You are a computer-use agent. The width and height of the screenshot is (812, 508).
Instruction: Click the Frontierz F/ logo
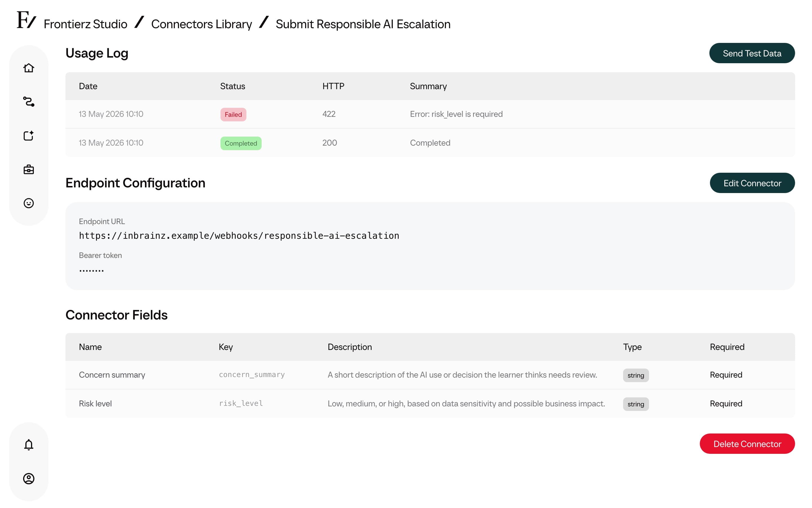pyautogui.click(x=27, y=20)
